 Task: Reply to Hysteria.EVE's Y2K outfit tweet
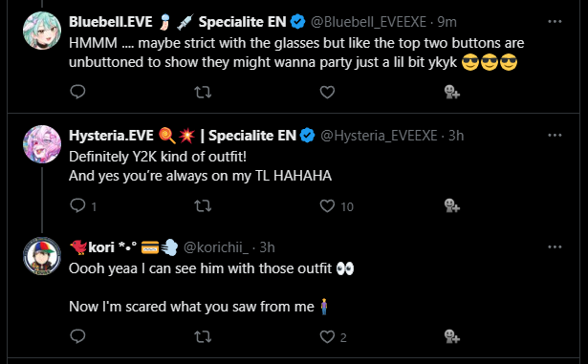77,205
